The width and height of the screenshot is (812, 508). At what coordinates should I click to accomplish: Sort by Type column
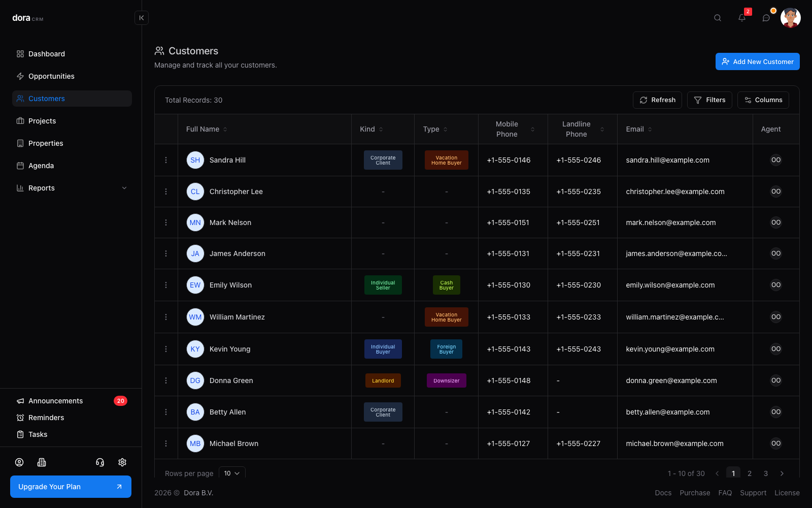click(x=435, y=129)
